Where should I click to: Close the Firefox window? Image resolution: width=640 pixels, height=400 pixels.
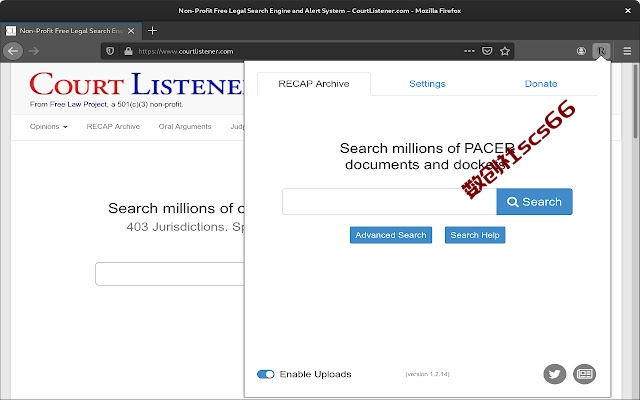pos(628,11)
